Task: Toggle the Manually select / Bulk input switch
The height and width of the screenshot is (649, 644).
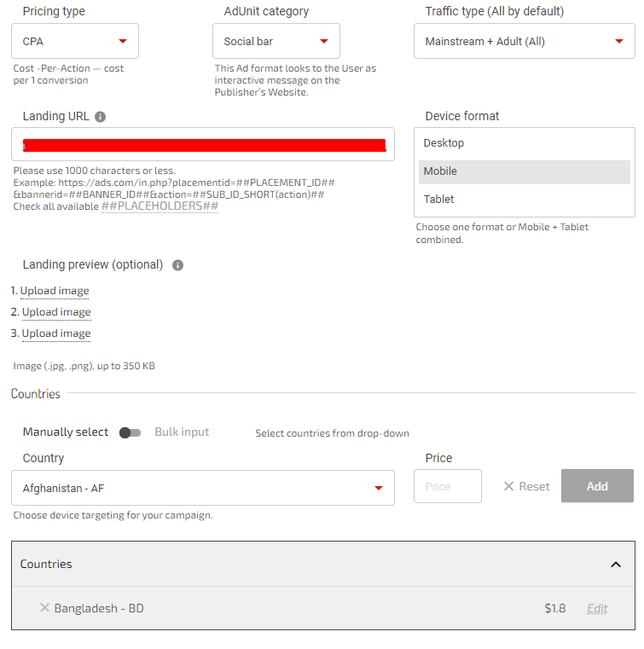Action: point(130,432)
